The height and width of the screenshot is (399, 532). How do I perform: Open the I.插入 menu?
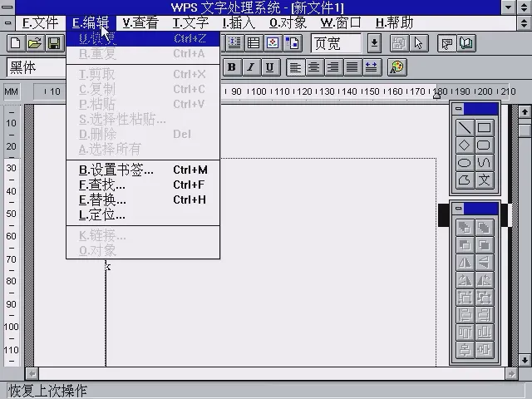[239, 23]
